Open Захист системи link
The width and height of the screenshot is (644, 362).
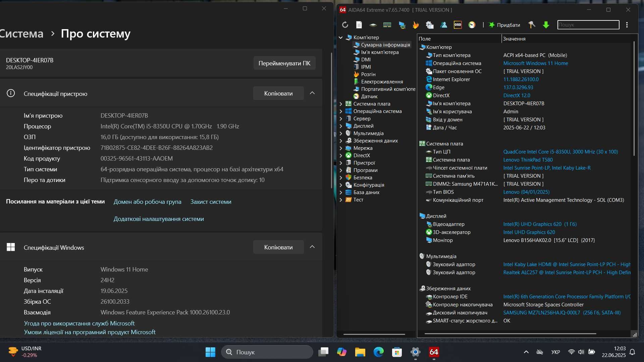[211, 202]
